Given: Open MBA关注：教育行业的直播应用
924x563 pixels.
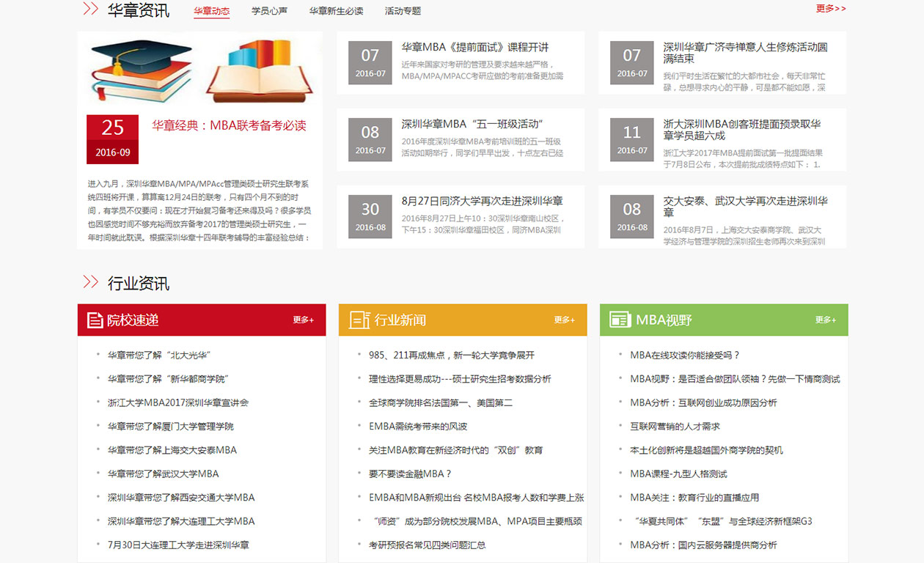Looking at the screenshot, I should pos(694,498).
